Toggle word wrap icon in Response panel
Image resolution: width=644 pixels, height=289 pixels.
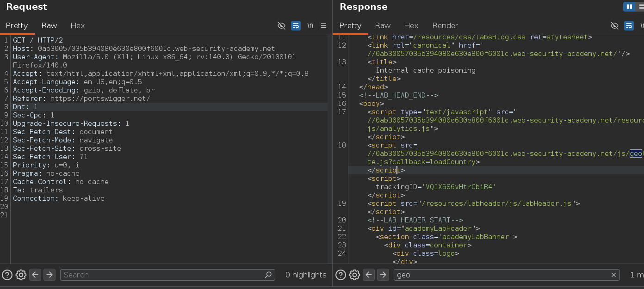(629, 26)
